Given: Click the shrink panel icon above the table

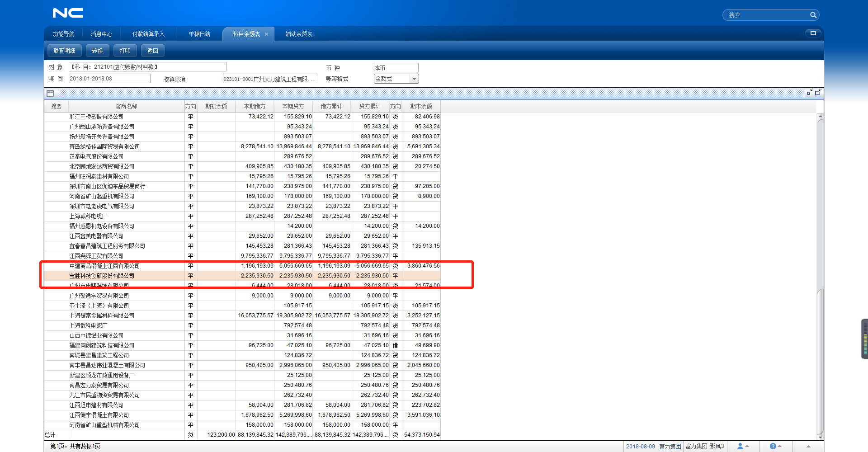Looking at the screenshot, I should click(x=810, y=92).
